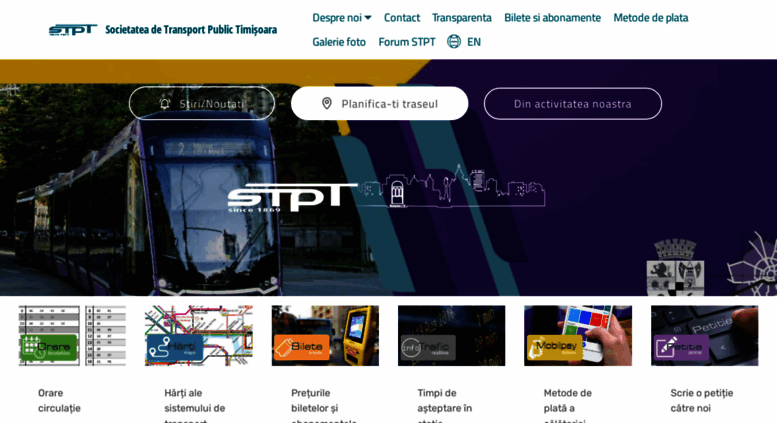This screenshot has width=777, height=423.
Task: Click the Orare circulație text link
Action: (59, 401)
